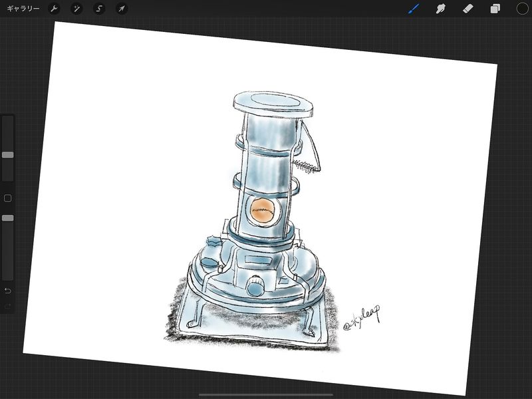Click the brush size slider handle
The image size is (532, 399).
(7, 154)
